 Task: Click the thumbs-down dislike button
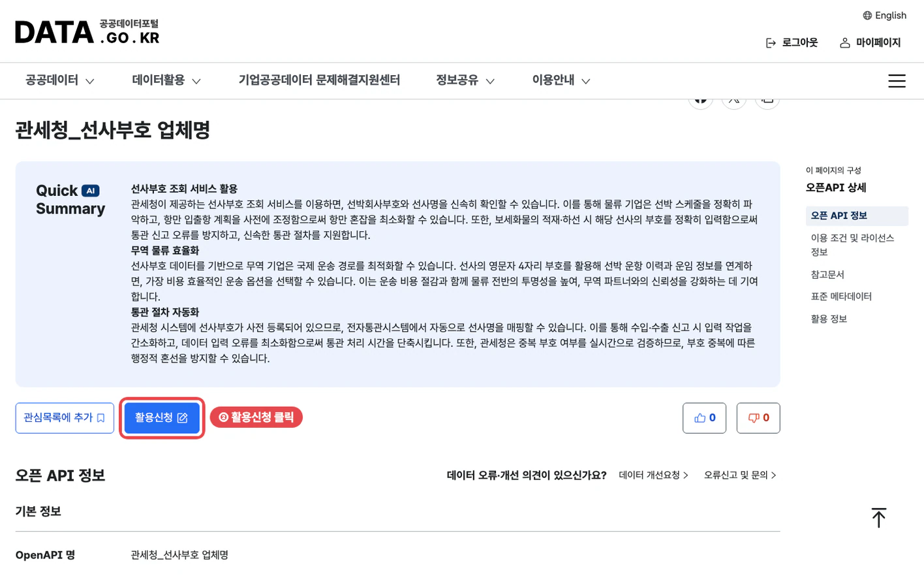758,418
